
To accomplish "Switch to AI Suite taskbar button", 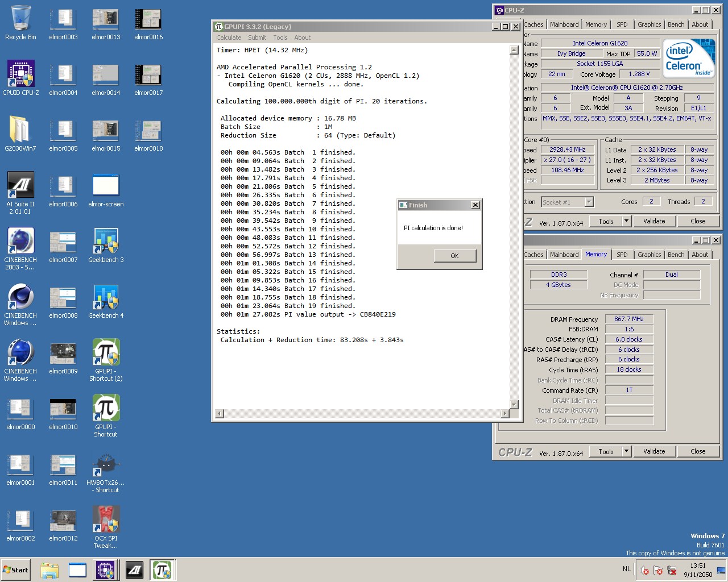I will tap(134, 570).
